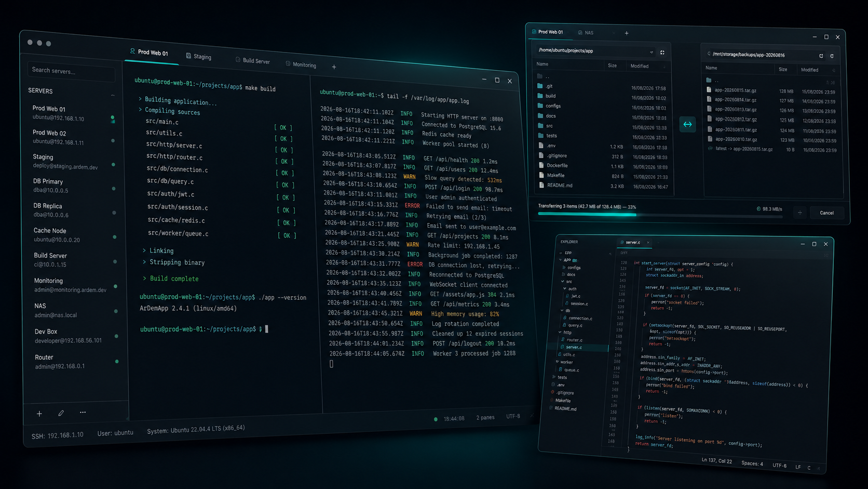Click the icon on the Staging tab
The image size is (868, 489).
[x=188, y=56]
